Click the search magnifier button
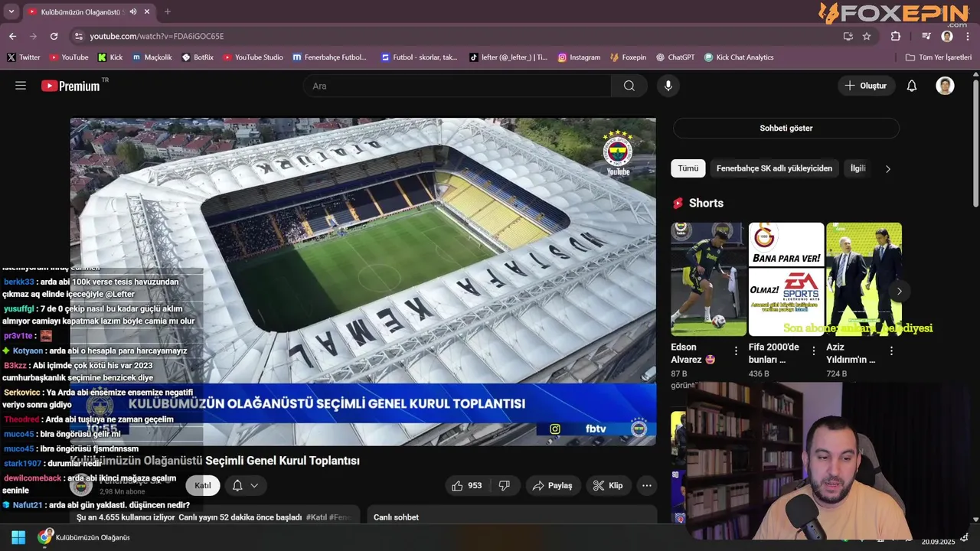 (629, 86)
